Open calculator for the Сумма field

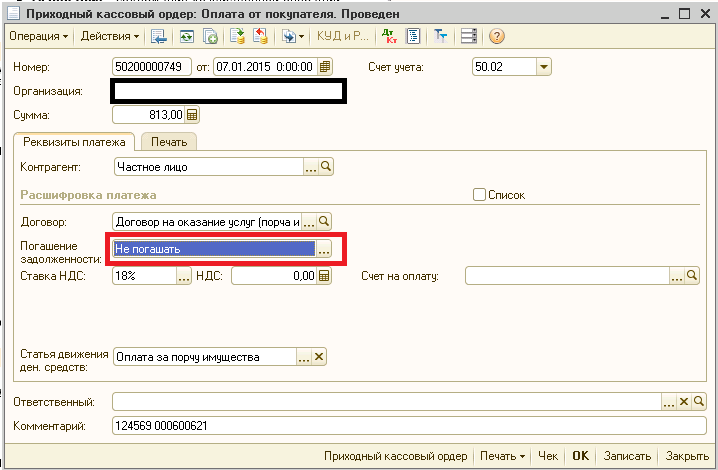coord(192,115)
